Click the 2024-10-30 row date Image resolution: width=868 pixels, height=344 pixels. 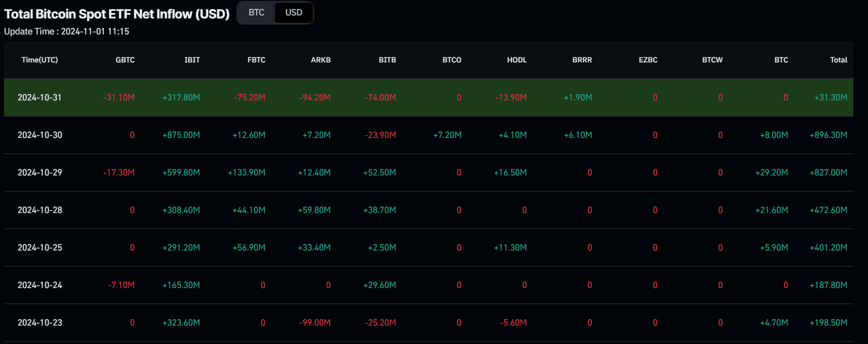pos(40,135)
